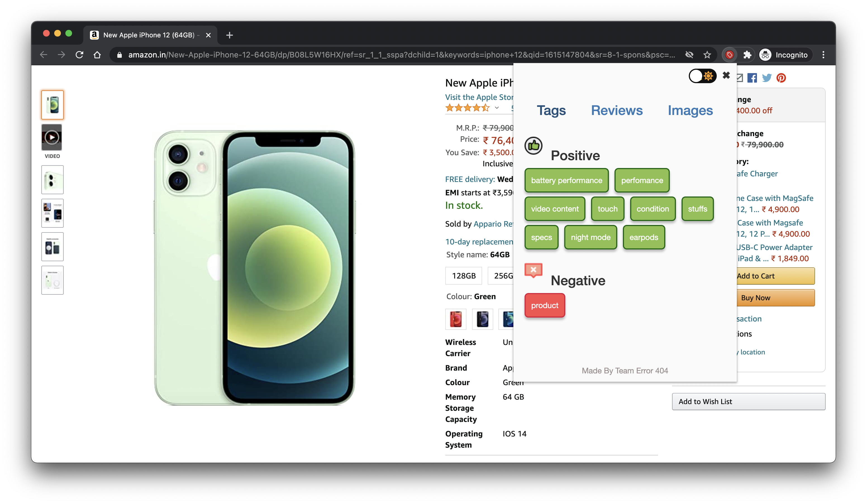Click the 'battery performance' positive tag
Screen dimensions: 867x504
click(x=566, y=180)
